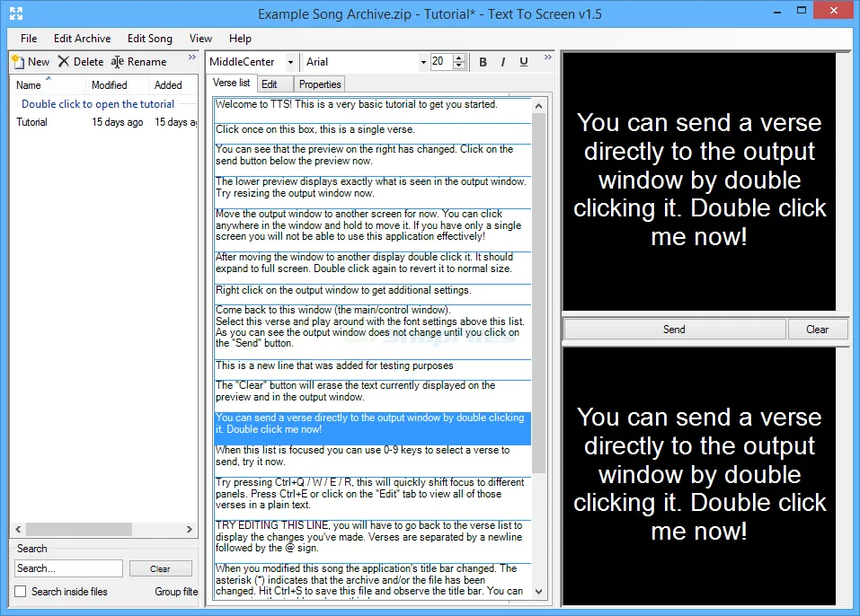This screenshot has height=616, width=860.
Task: Select verse 'When you modified this song'
Action: (372, 581)
